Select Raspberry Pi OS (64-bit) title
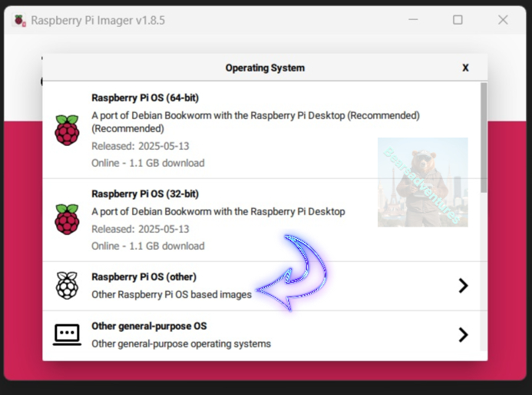The height and width of the screenshot is (395, 532). (x=145, y=98)
